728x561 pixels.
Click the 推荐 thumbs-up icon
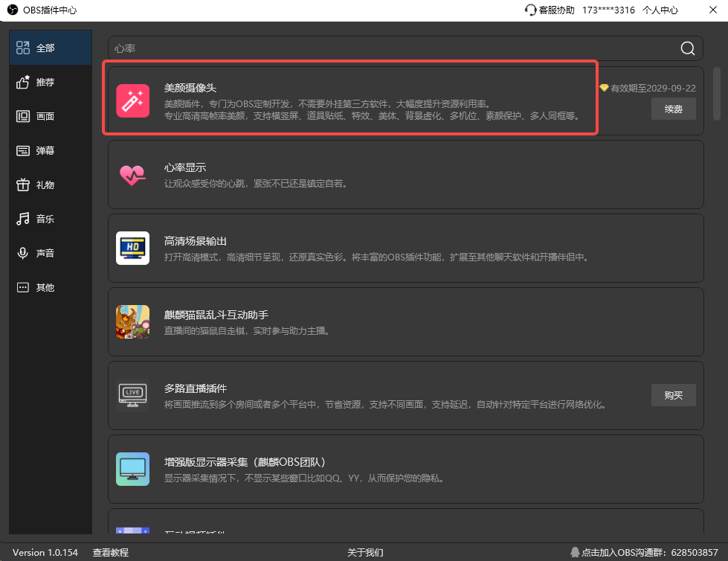tap(23, 82)
